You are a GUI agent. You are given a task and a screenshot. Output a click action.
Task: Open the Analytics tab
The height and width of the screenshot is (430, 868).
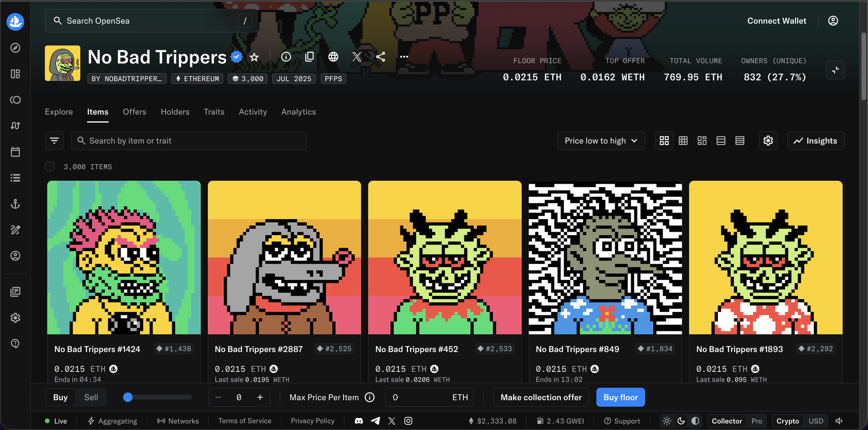(298, 112)
